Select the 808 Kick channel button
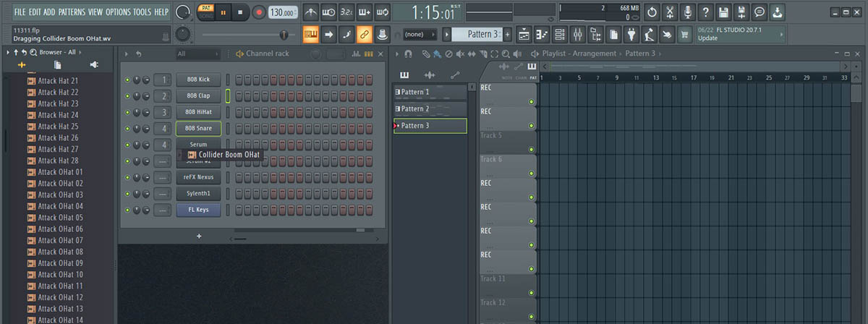 pos(198,80)
